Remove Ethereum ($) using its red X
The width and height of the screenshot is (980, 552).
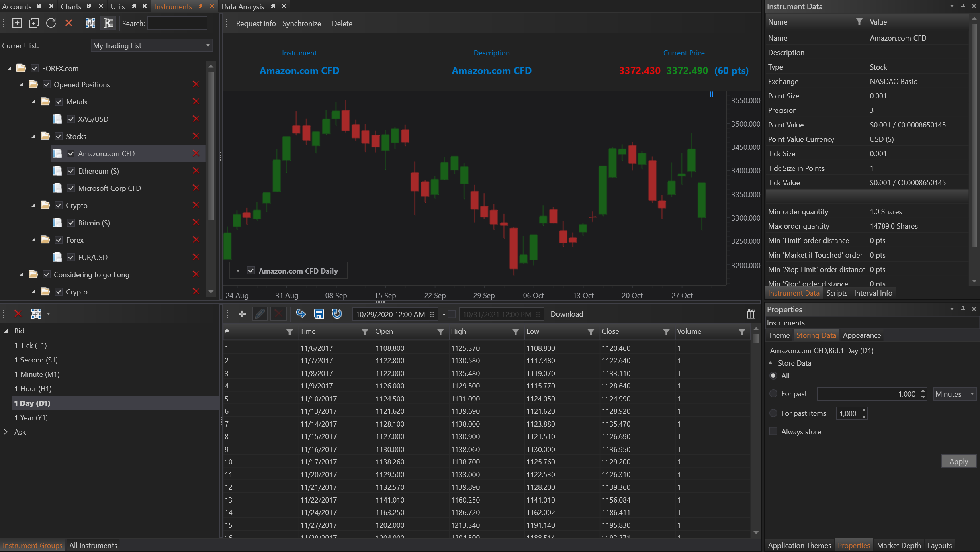coord(196,171)
